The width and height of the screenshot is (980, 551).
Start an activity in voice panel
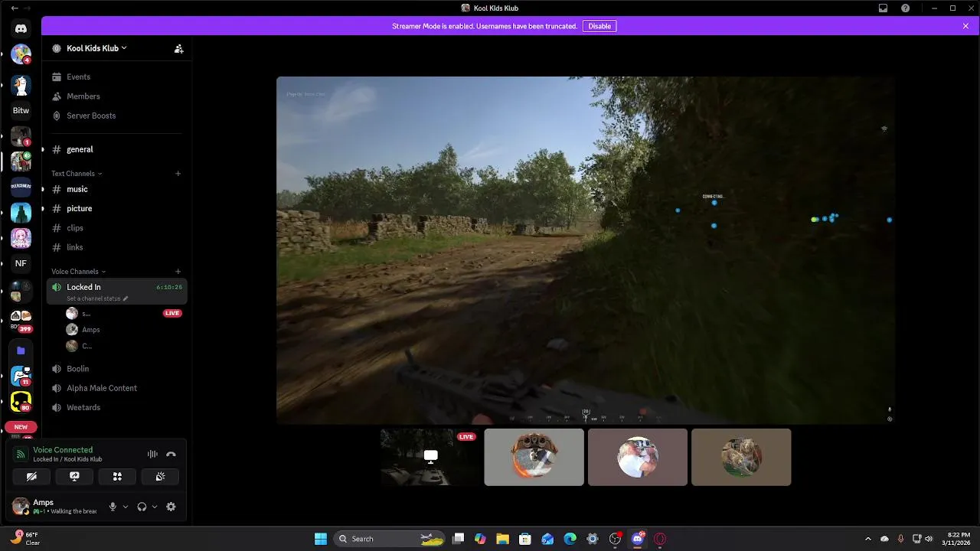[117, 476]
